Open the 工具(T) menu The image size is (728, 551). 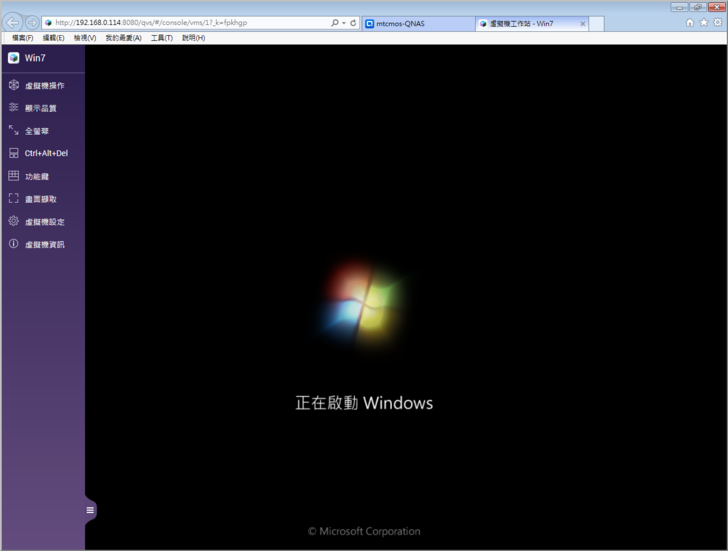tap(161, 38)
